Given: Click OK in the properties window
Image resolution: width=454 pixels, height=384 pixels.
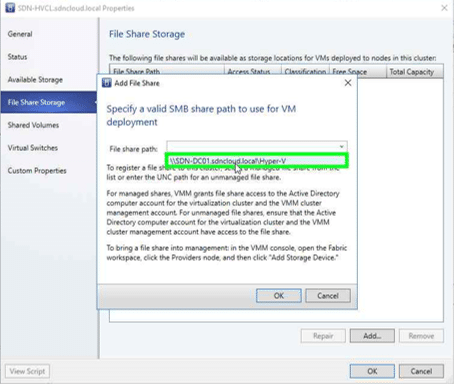Looking at the screenshot, I should click(372, 371).
